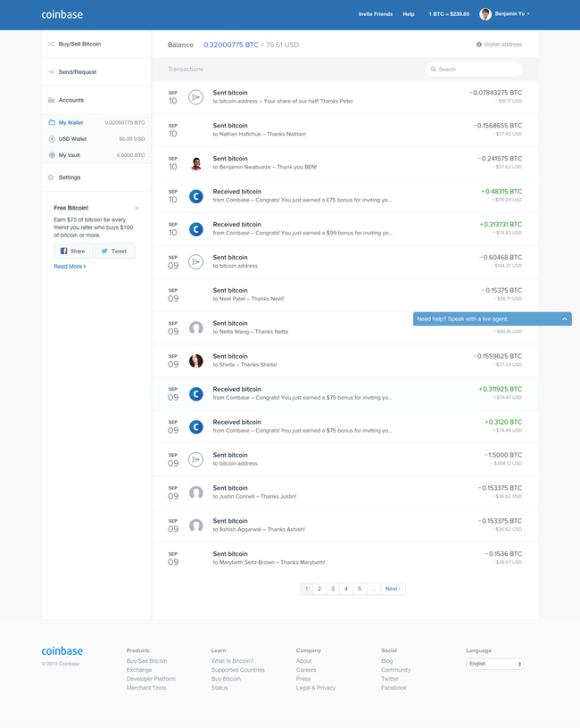The width and height of the screenshot is (580, 728).
Task: Click the Coinbase icon on 0.48315 BTC transaction
Action: tap(195, 196)
